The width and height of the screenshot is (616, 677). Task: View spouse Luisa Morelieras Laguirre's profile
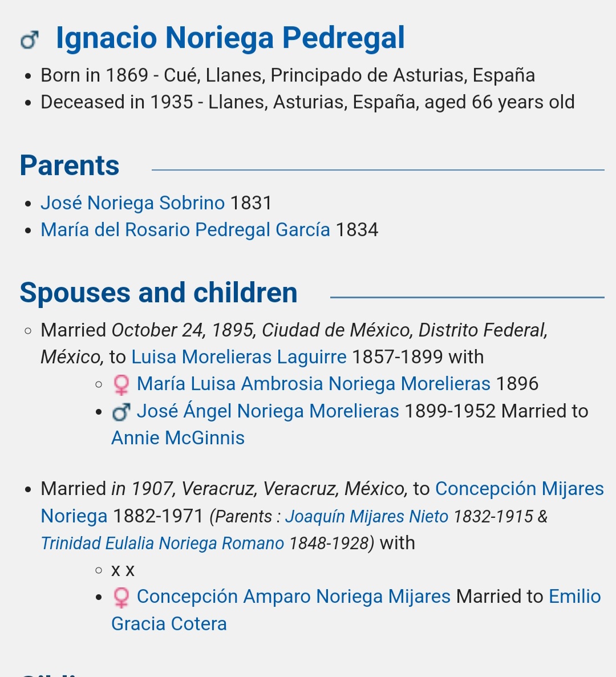tap(238, 357)
